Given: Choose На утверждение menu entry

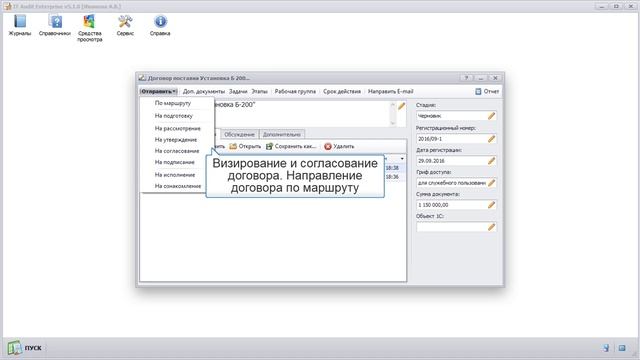Looking at the screenshot, I should 177,140.
